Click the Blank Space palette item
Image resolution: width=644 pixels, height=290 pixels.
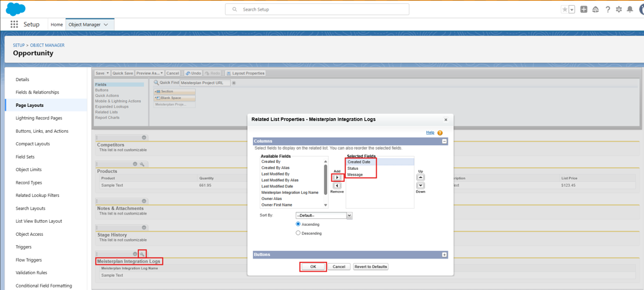(174, 98)
